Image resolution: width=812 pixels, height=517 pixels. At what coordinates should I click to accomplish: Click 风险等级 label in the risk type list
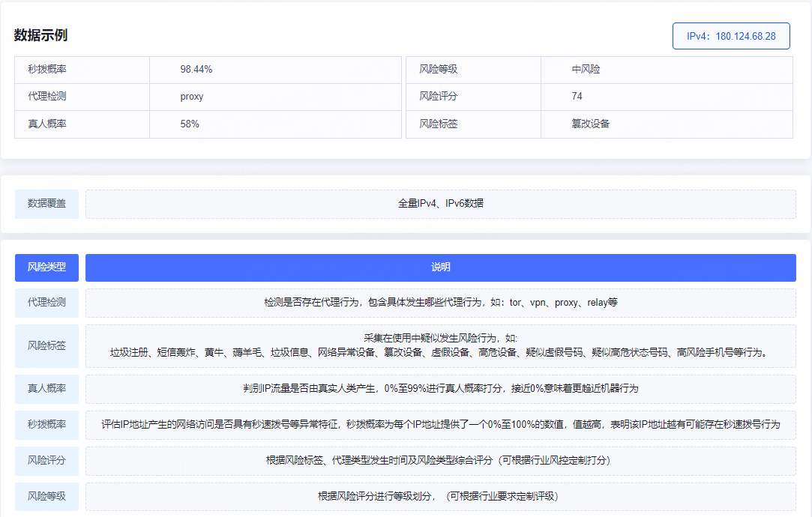(46, 497)
